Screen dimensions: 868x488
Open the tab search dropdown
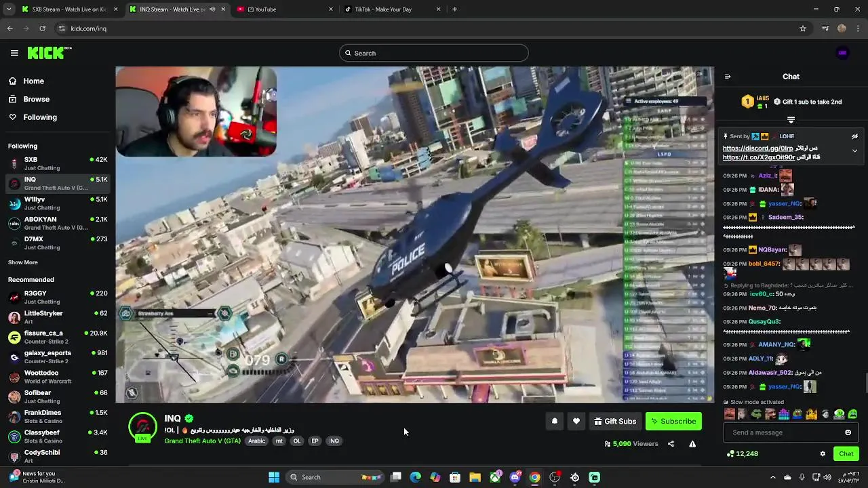7,9
